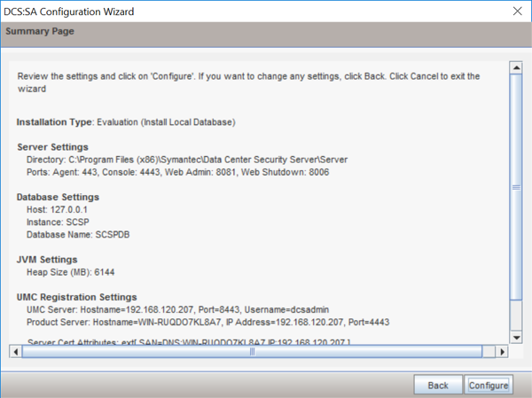Image resolution: width=532 pixels, height=398 pixels.
Task: Go Back to the previous wizard page
Action: [438, 385]
